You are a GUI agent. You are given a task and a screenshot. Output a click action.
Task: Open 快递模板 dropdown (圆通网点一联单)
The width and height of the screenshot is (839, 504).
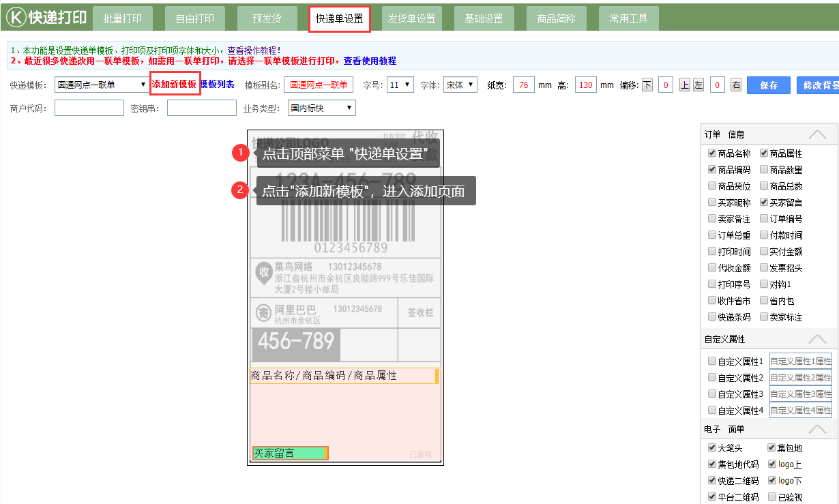coord(102,85)
